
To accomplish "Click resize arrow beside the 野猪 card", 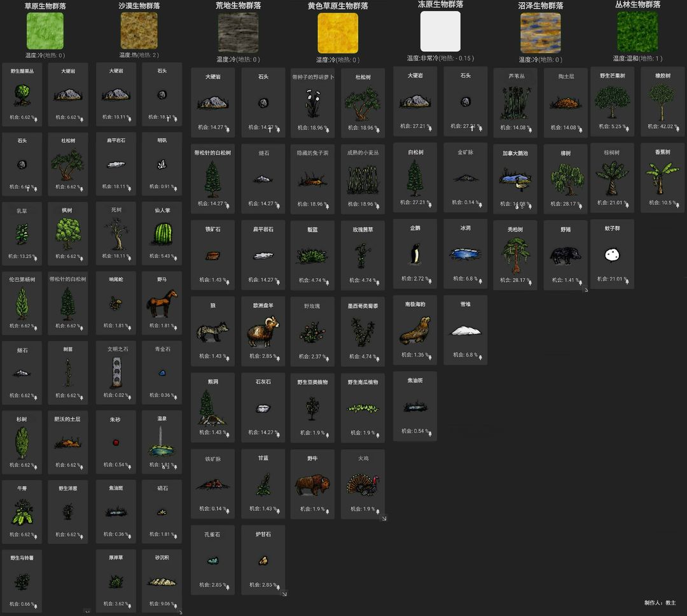I will [x=586, y=290].
